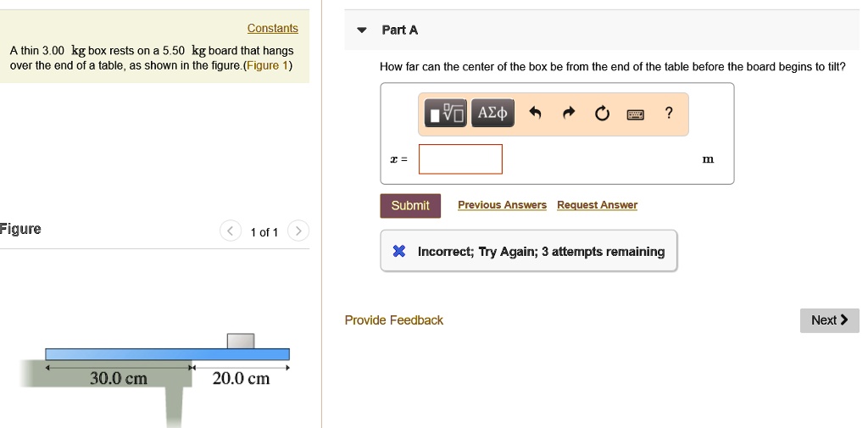Go to the previous figure arrow
868x428 pixels.
230,231
